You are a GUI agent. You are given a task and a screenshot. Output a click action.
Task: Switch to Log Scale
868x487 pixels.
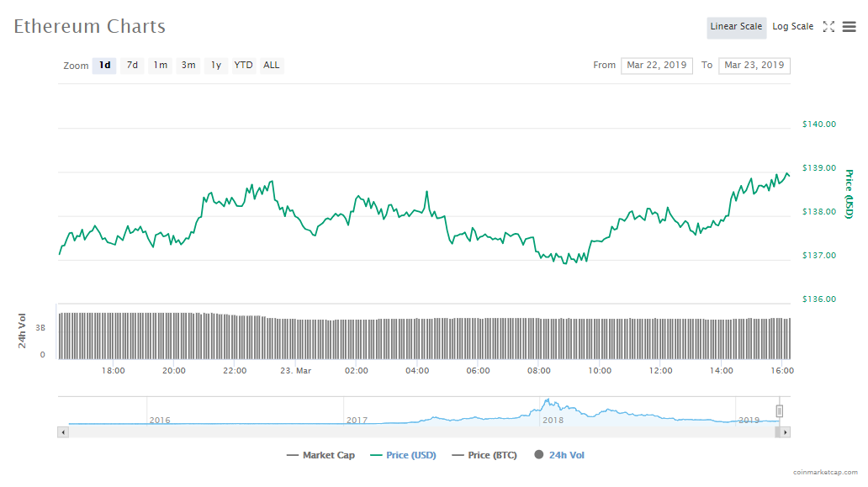coord(792,27)
